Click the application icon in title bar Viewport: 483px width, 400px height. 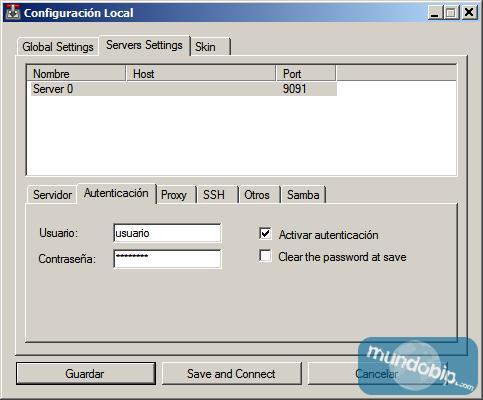tap(13, 12)
